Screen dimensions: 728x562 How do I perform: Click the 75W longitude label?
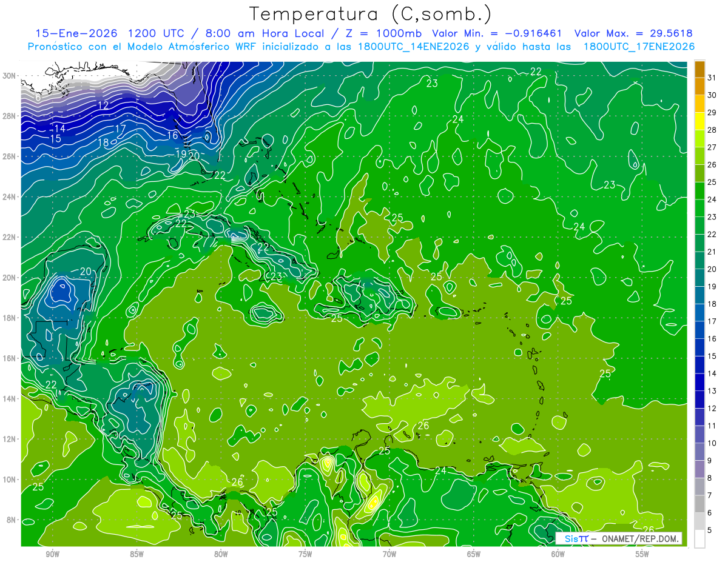(x=305, y=554)
